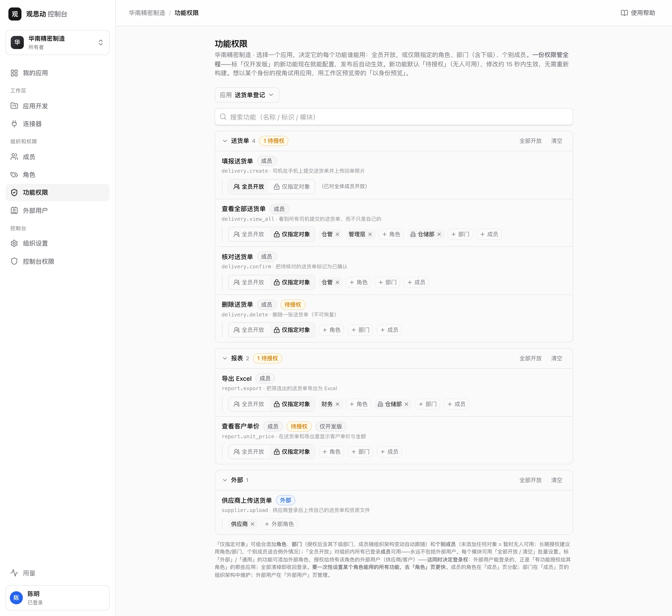
Task: Go to 应用开发 workspace
Action: [57, 106]
